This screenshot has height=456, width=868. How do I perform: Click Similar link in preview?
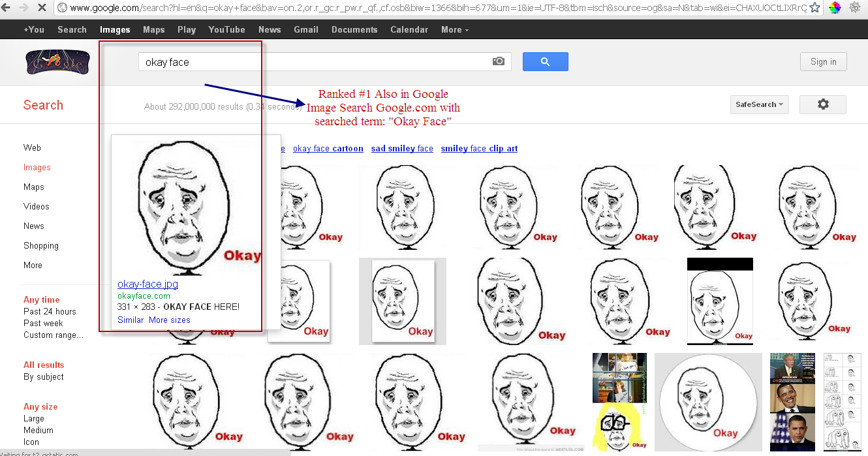[x=131, y=320]
